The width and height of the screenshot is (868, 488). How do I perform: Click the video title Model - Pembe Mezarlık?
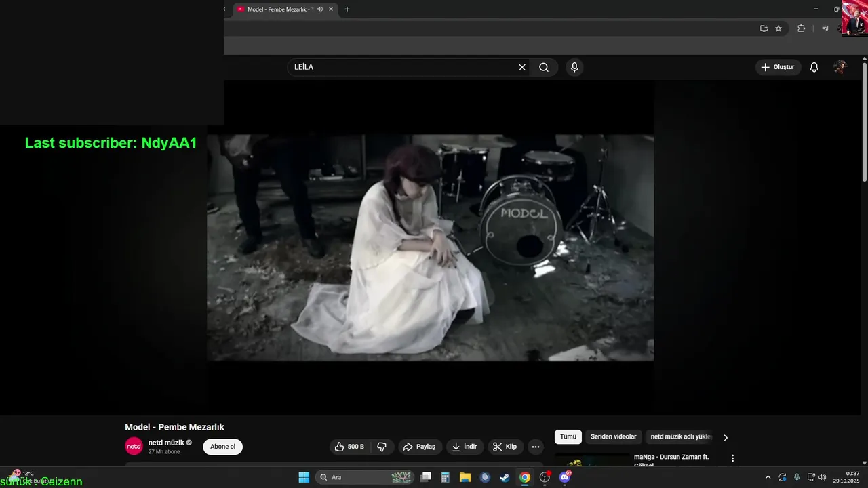(174, 427)
